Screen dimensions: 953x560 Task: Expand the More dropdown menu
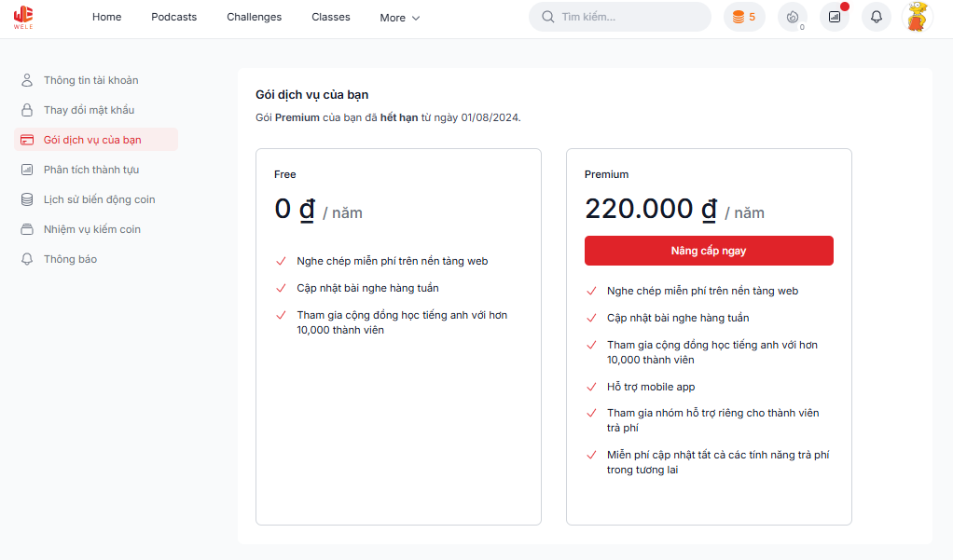tap(400, 18)
